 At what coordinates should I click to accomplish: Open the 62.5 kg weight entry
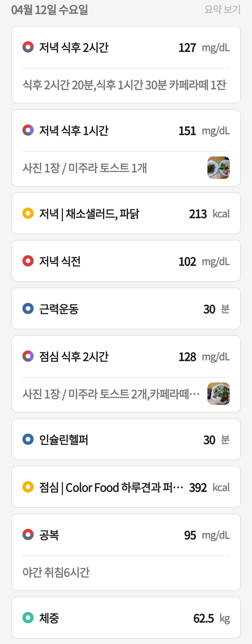126,618
